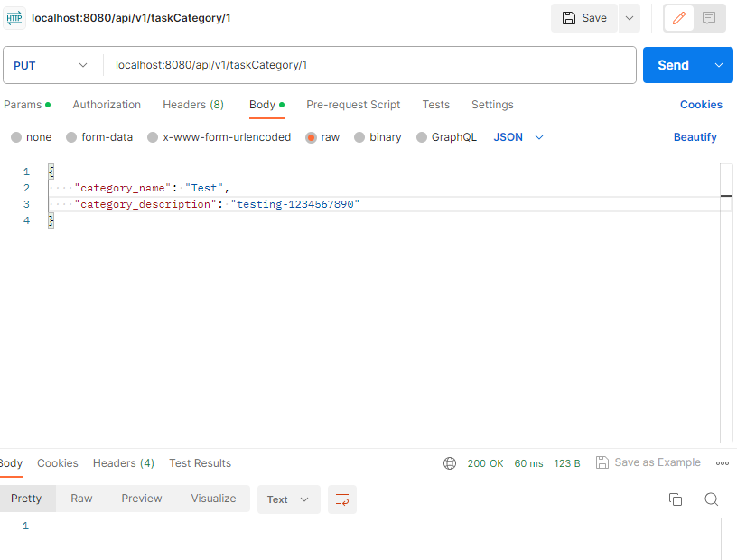Click line number 1 in request editor
737x560 pixels.
(x=26, y=172)
